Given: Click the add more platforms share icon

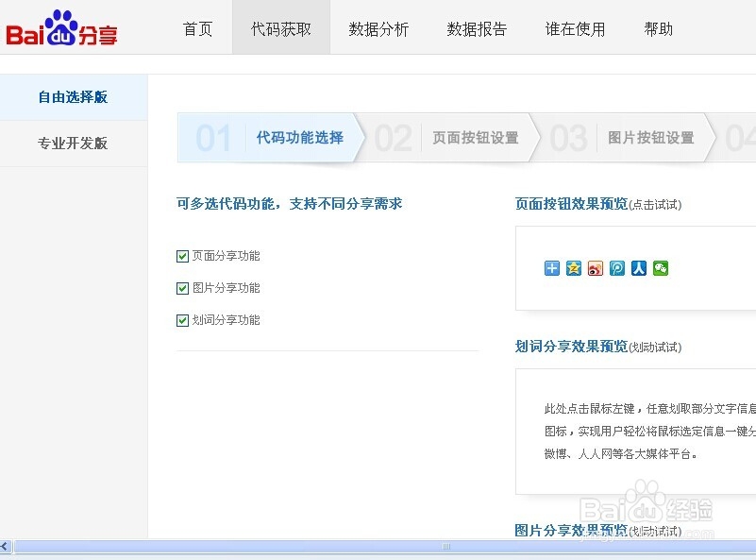Looking at the screenshot, I should [550, 268].
